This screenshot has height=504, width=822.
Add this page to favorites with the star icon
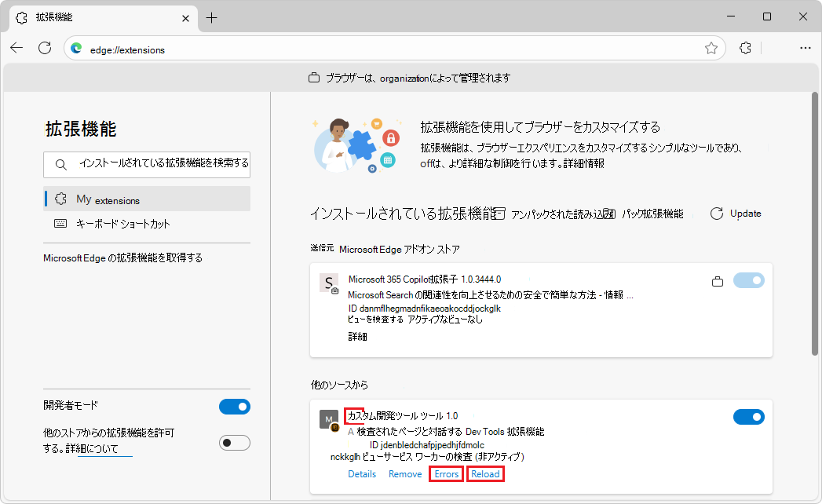[711, 48]
